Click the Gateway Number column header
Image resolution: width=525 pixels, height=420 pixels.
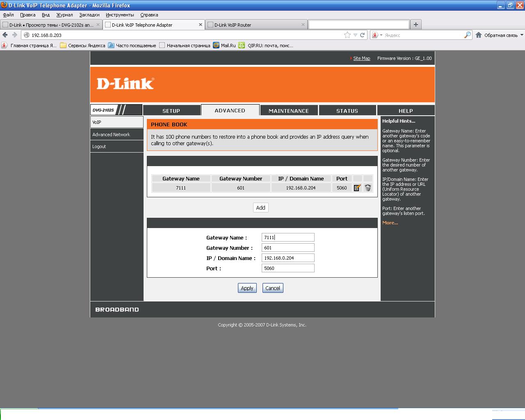(241, 178)
